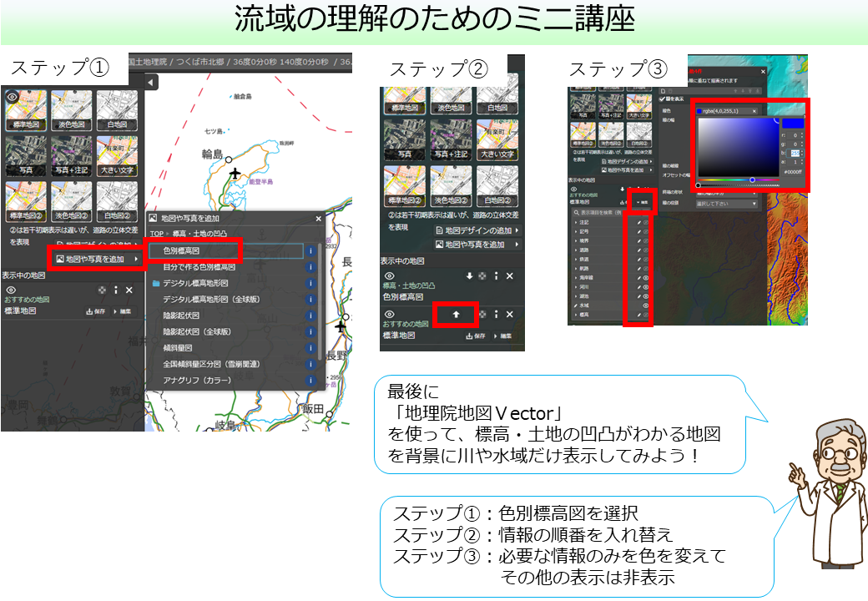The image size is (868, 601).
Task: Open info for 自分で作る色別標高図 entry
Action: click(311, 267)
